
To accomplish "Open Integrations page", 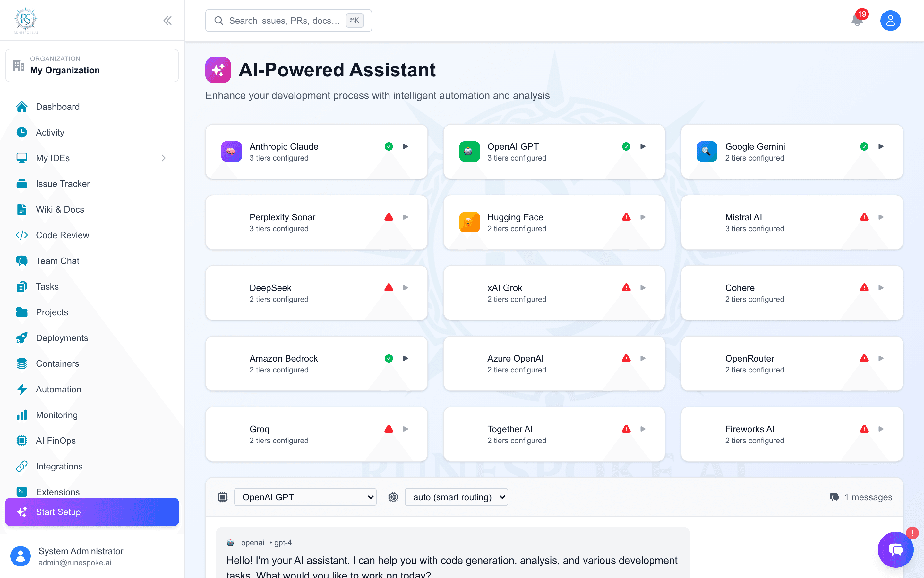I will click(92, 466).
